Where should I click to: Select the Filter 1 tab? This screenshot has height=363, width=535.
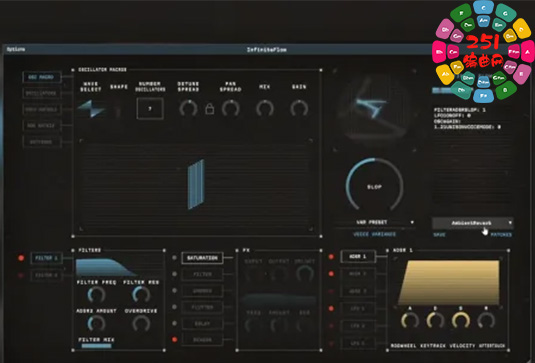(46, 258)
